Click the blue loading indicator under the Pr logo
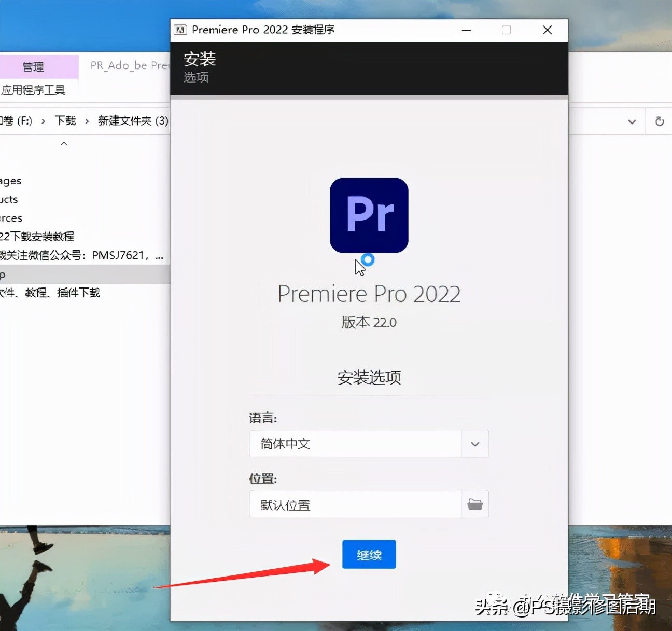The height and width of the screenshot is (631, 672). click(368, 258)
